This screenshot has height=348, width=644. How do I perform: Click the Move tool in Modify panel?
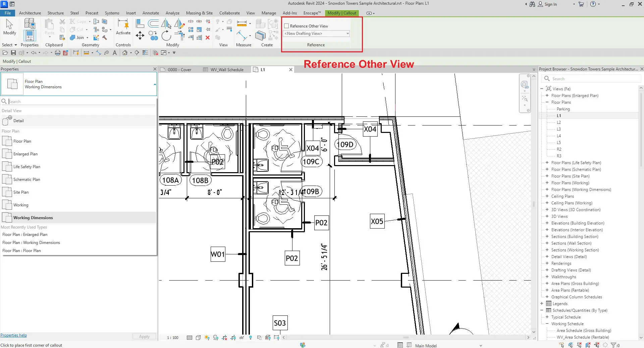(140, 36)
